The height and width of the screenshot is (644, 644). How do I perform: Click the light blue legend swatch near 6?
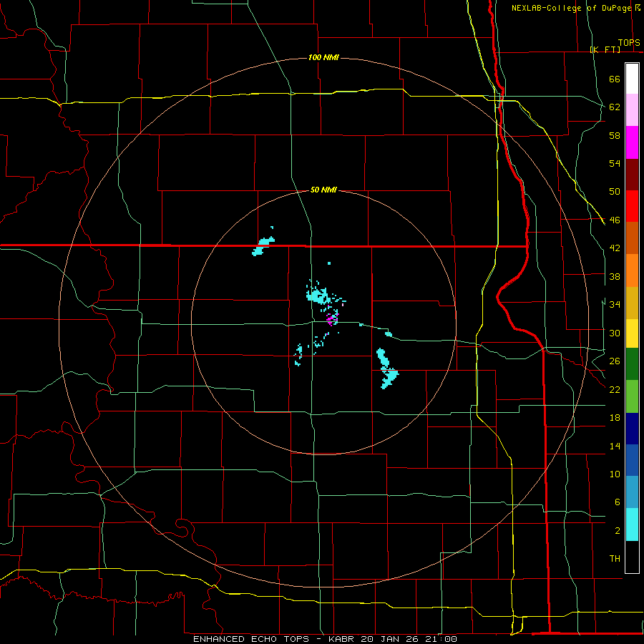pyautogui.click(x=632, y=492)
